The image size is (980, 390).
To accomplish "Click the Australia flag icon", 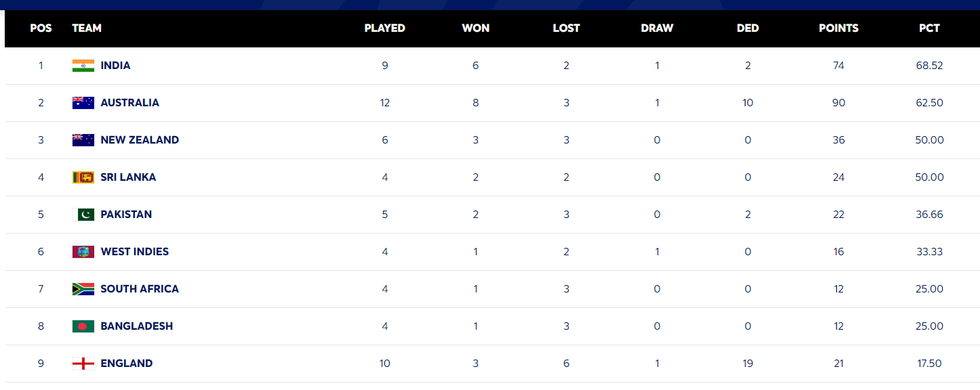I will point(83,103).
